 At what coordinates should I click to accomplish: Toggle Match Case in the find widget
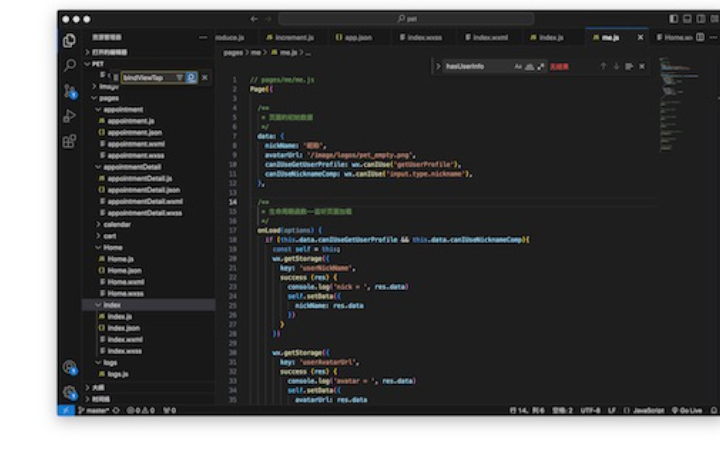click(x=518, y=67)
